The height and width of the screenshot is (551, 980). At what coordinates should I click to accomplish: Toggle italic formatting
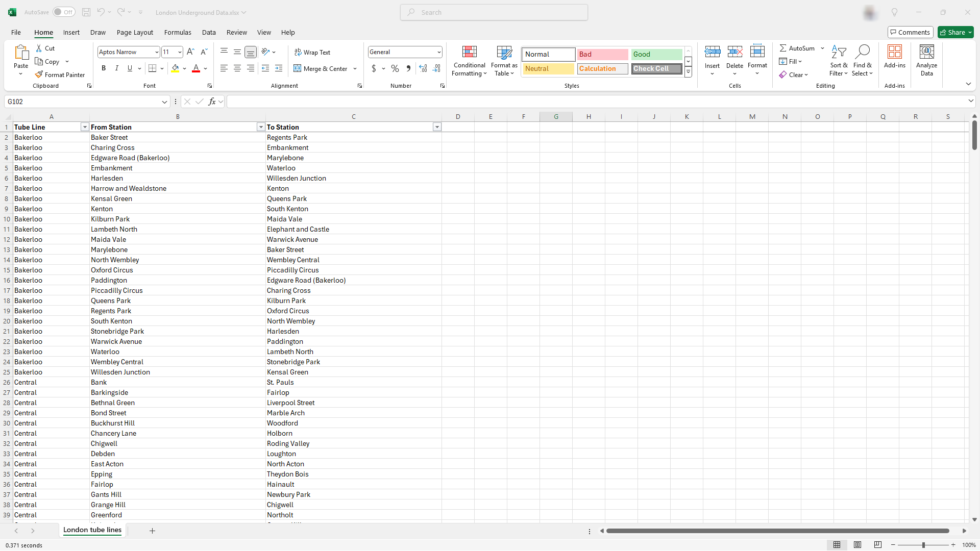pos(116,68)
